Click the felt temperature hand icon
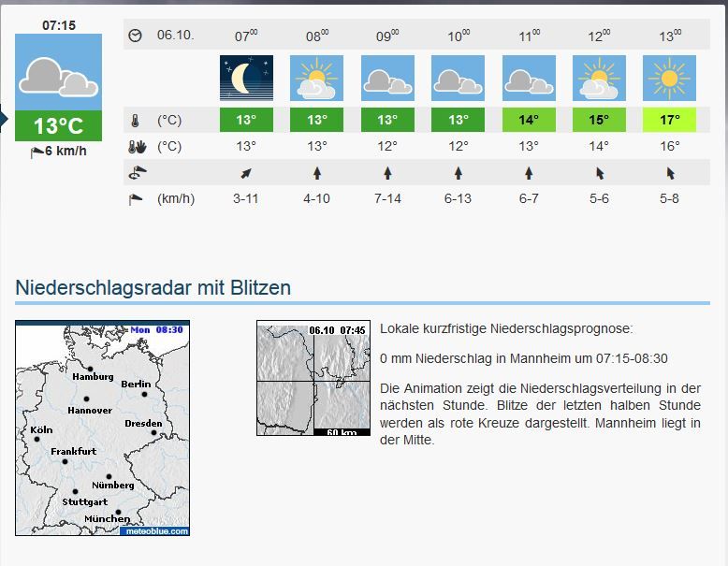Image resolution: width=728 pixels, height=566 pixels. (136, 147)
